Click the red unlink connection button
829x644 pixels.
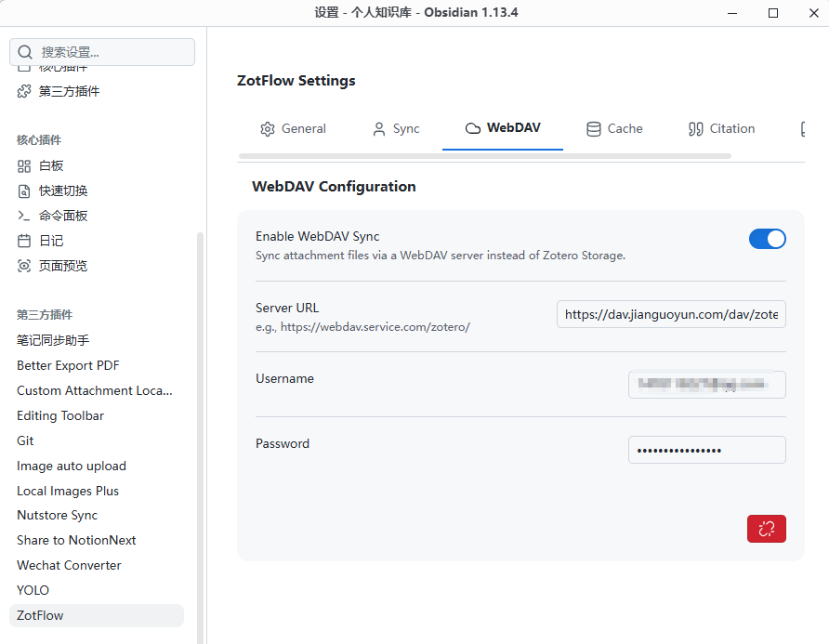766,528
